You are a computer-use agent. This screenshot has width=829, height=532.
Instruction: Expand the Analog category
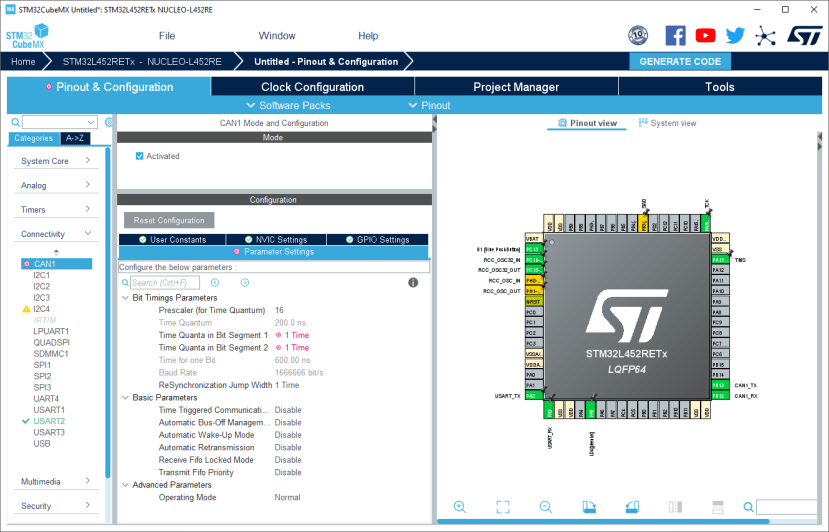coord(56,185)
